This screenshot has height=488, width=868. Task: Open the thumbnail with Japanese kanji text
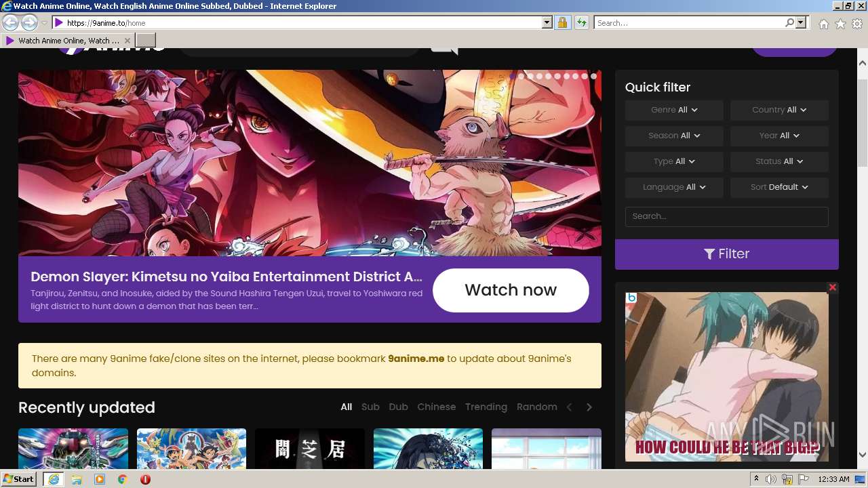[310, 449]
